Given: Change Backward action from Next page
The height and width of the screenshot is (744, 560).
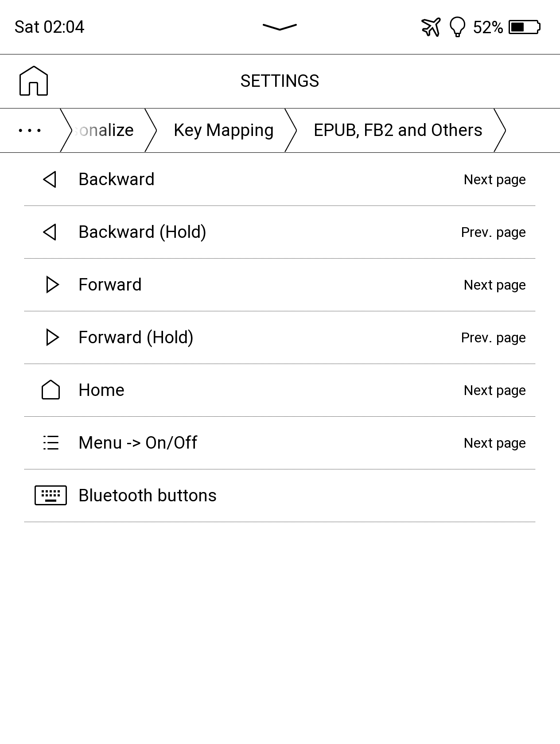Looking at the screenshot, I should [494, 180].
